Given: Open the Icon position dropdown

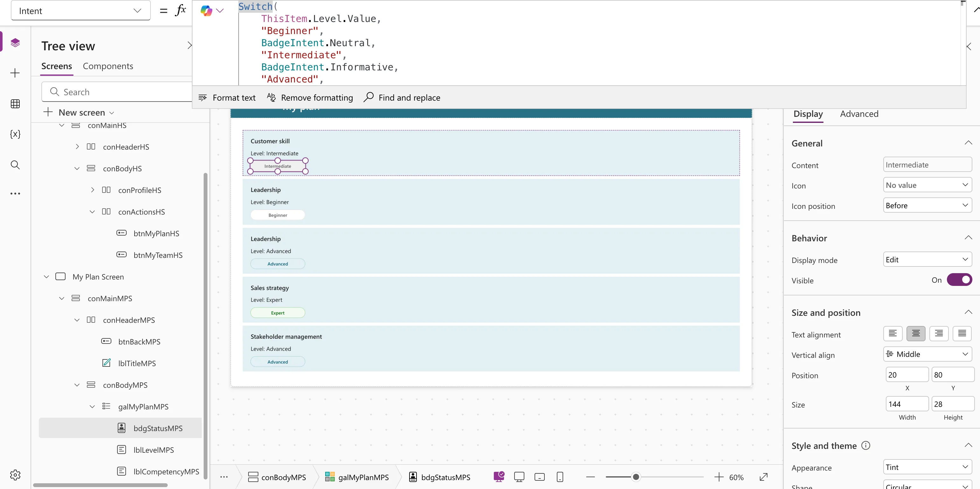Looking at the screenshot, I should point(927,205).
